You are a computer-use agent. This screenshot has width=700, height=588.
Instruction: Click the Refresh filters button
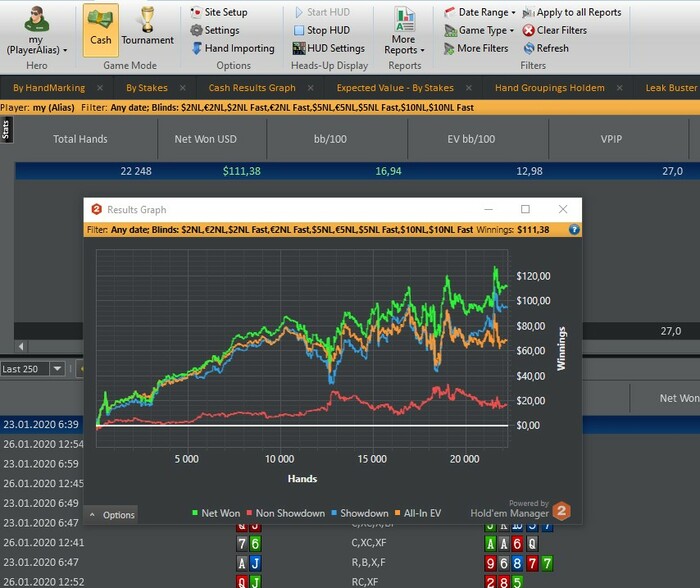(x=546, y=48)
